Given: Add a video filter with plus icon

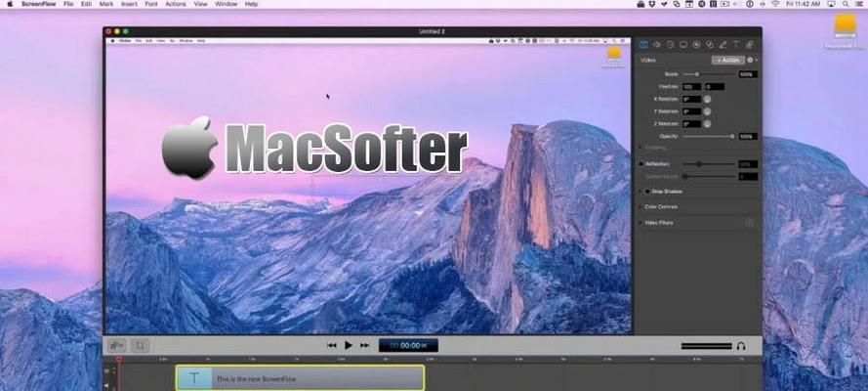Looking at the screenshot, I should (749, 223).
